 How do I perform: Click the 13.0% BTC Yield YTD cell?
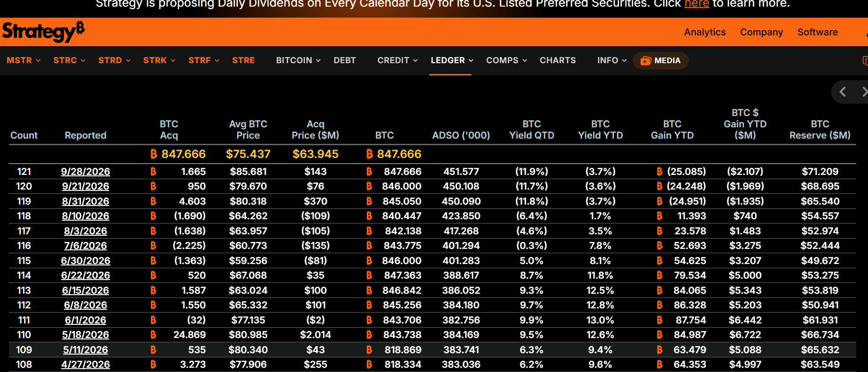601,320
